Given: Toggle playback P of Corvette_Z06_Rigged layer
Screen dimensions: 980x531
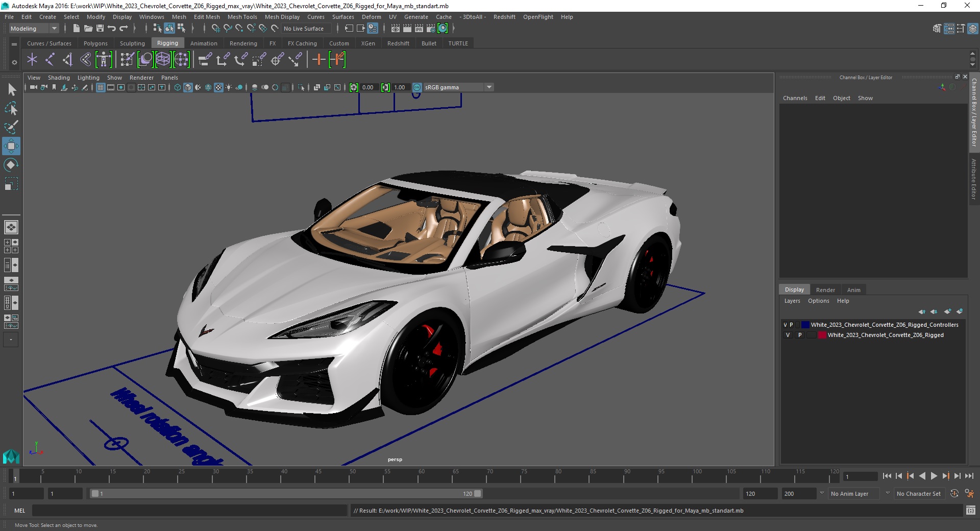Looking at the screenshot, I should point(800,335).
